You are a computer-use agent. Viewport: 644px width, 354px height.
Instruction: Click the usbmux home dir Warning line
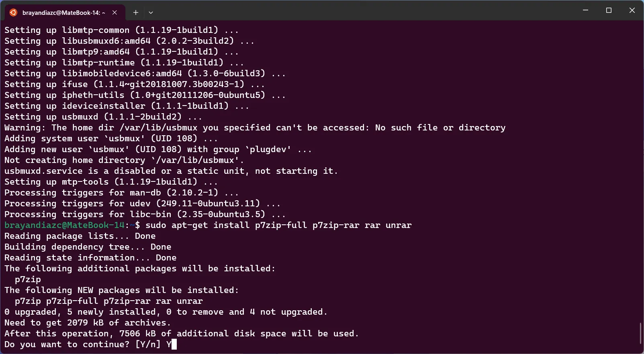click(255, 128)
